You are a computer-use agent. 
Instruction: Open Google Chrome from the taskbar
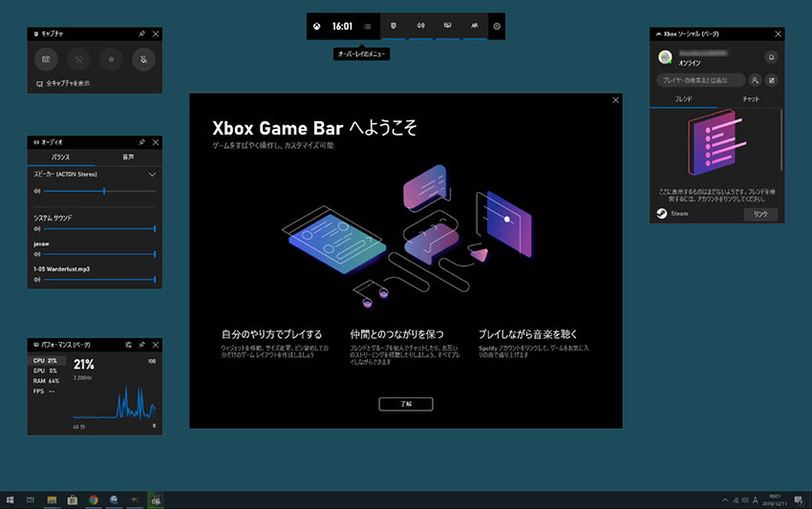point(94,499)
